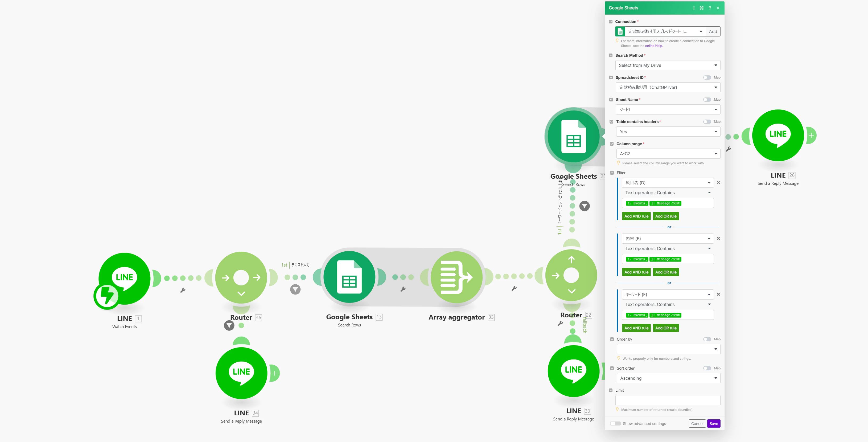Image resolution: width=868 pixels, height=442 pixels.
Task: Select the Array aggregator module
Action: point(456,277)
